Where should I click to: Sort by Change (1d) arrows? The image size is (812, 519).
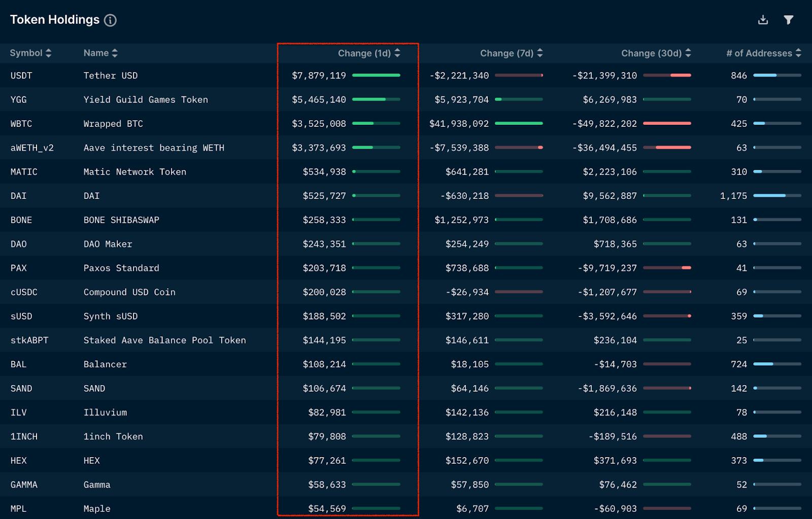(x=397, y=53)
